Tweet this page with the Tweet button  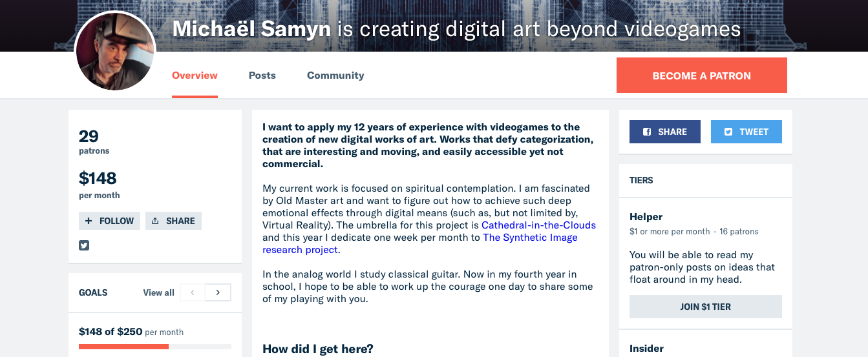click(746, 132)
